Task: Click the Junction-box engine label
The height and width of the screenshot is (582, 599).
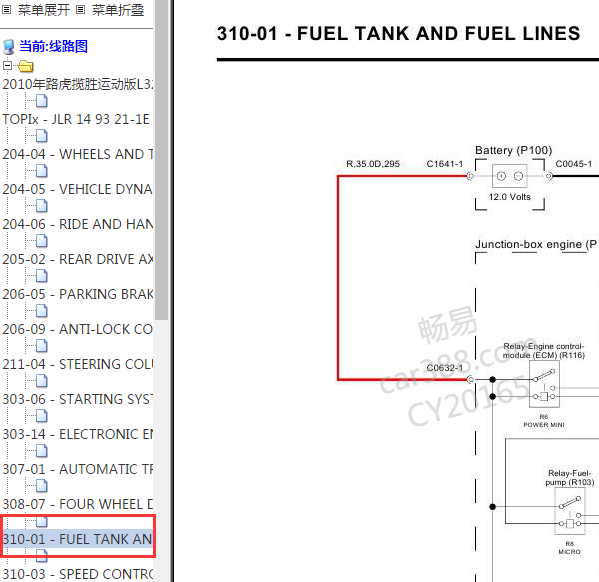Action: [x=536, y=244]
